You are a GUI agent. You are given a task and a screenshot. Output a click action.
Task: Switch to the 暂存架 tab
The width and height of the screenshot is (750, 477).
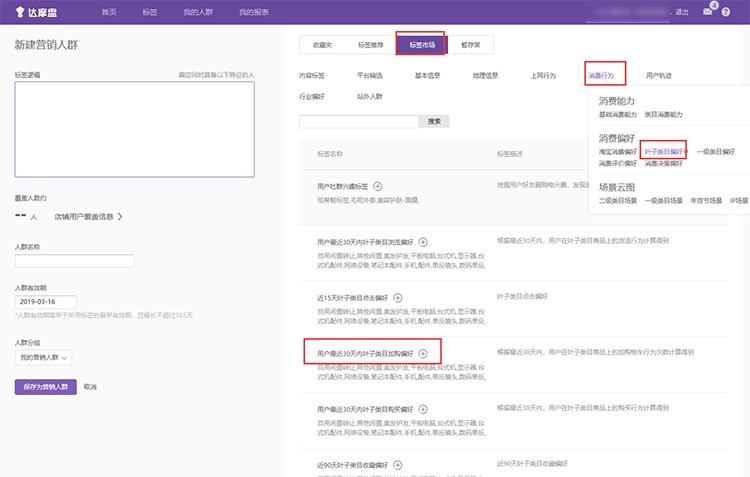tap(471, 45)
